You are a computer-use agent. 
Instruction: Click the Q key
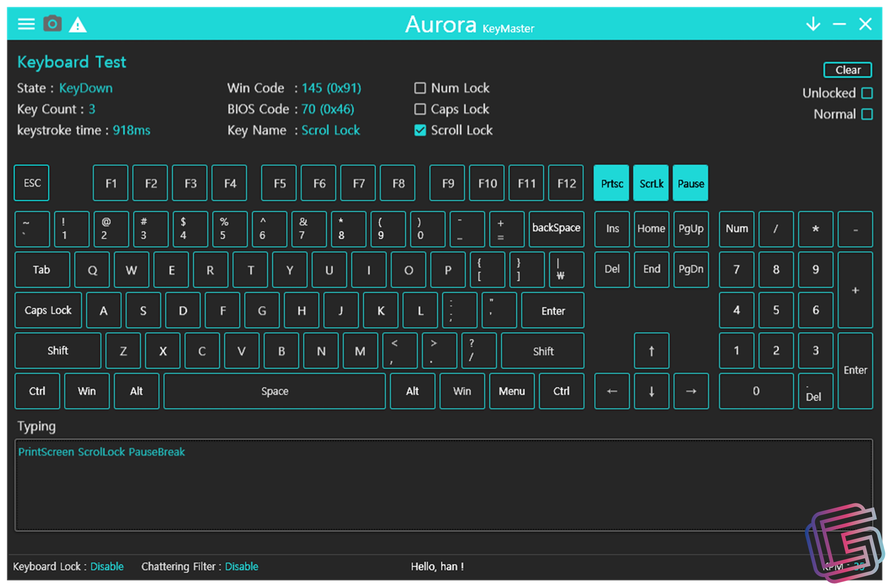point(92,270)
